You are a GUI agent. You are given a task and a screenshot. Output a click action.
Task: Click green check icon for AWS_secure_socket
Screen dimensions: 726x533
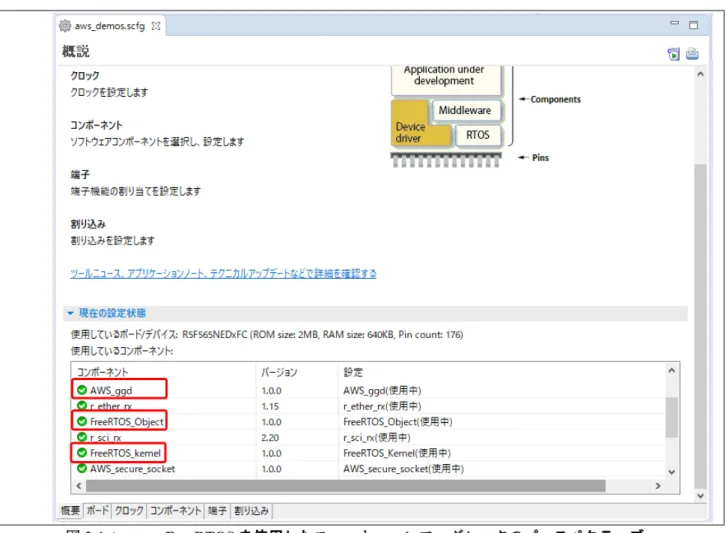(82, 468)
